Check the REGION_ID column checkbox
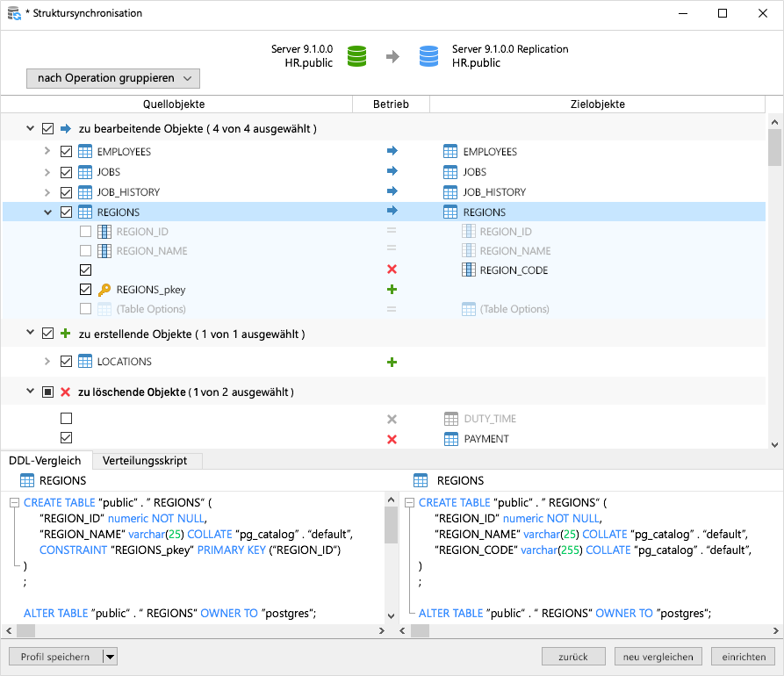Image resolution: width=784 pixels, height=676 pixels. (85, 231)
